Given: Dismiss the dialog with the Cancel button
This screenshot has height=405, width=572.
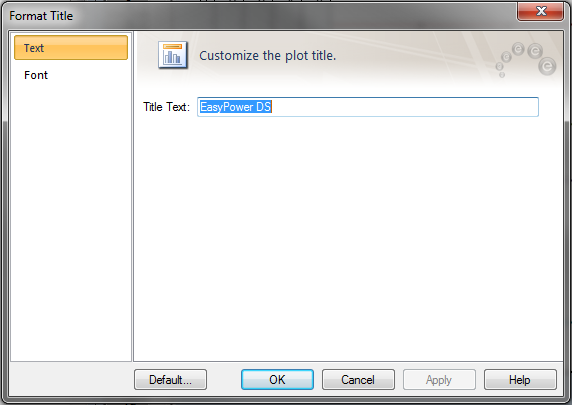Looking at the screenshot, I should pyautogui.click(x=358, y=380).
